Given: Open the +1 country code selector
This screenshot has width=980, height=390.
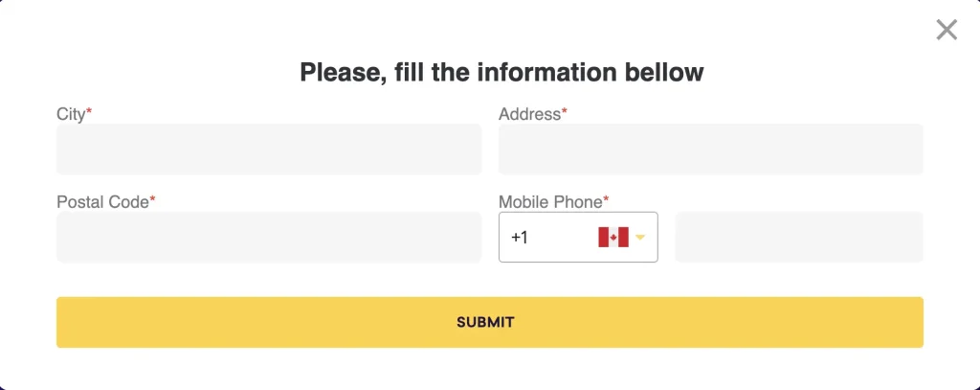Looking at the screenshot, I should pyautogui.click(x=578, y=238).
